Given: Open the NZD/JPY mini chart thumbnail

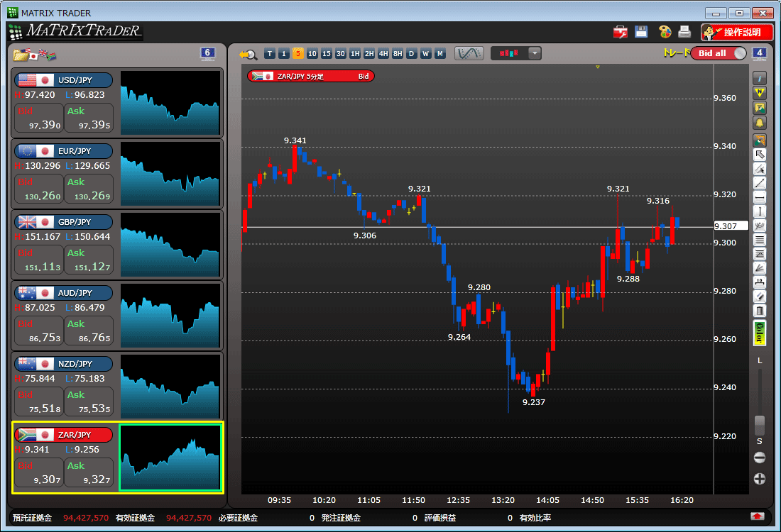Looking at the screenshot, I should pos(170,387).
